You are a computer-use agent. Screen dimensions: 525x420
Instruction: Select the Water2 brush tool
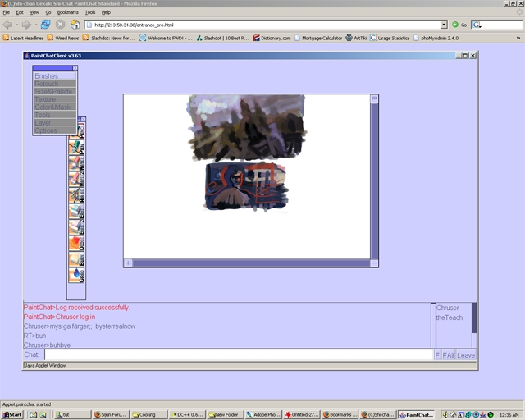tap(76, 179)
